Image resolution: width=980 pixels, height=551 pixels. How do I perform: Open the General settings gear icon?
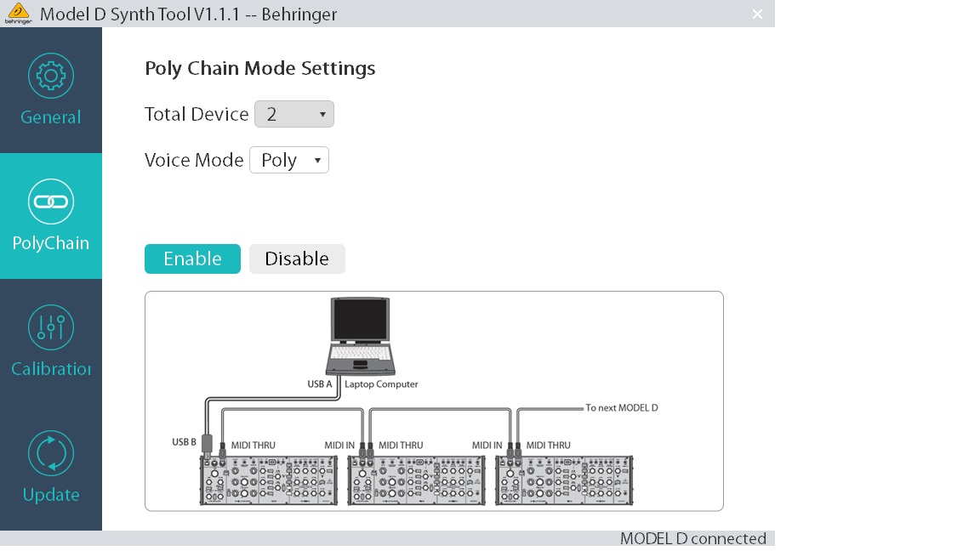point(51,76)
